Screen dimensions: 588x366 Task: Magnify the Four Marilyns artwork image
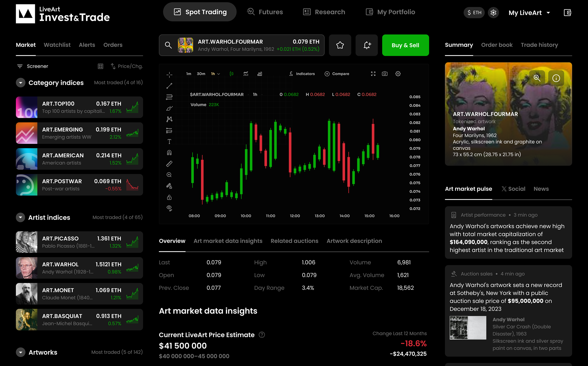tap(537, 78)
